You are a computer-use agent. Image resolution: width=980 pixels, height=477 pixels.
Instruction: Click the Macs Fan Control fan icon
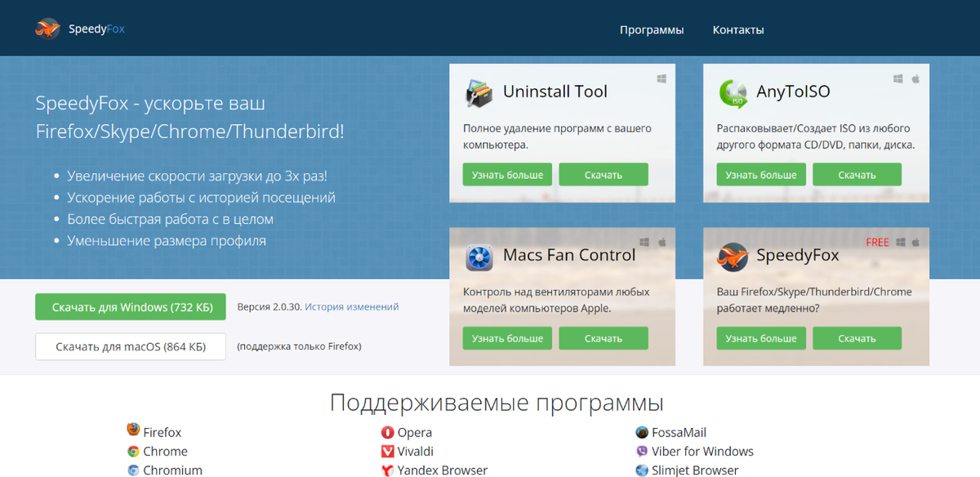pyautogui.click(x=479, y=256)
